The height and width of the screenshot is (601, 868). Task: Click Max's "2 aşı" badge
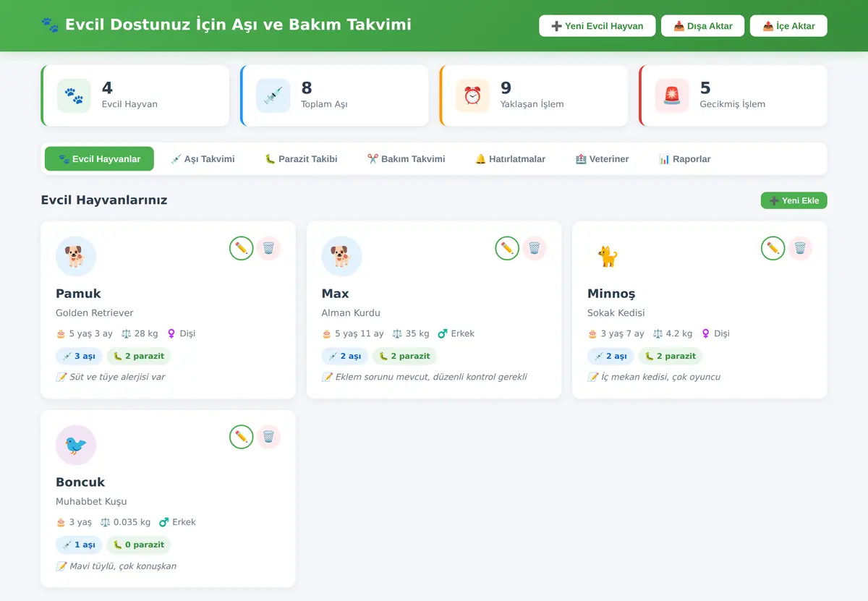(x=345, y=357)
